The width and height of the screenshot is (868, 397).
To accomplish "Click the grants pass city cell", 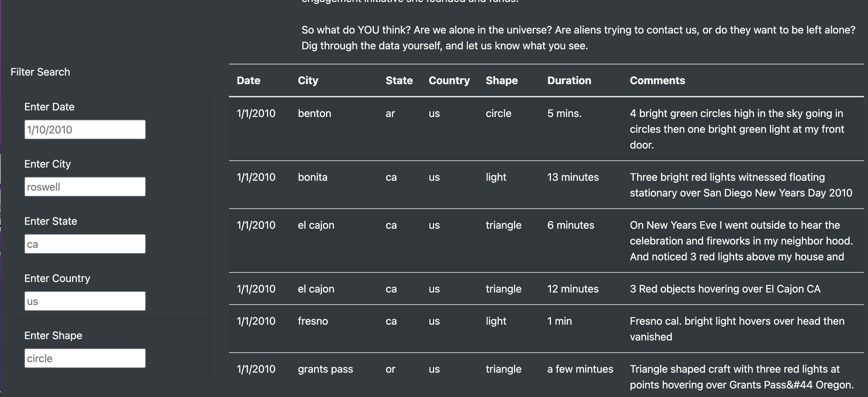I will [325, 369].
